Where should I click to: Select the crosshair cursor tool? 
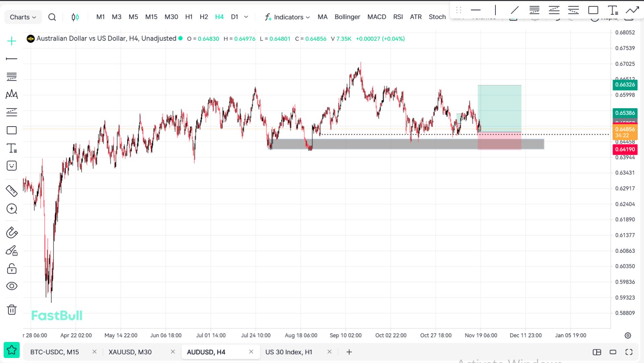pyautogui.click(x=12, y=41)
